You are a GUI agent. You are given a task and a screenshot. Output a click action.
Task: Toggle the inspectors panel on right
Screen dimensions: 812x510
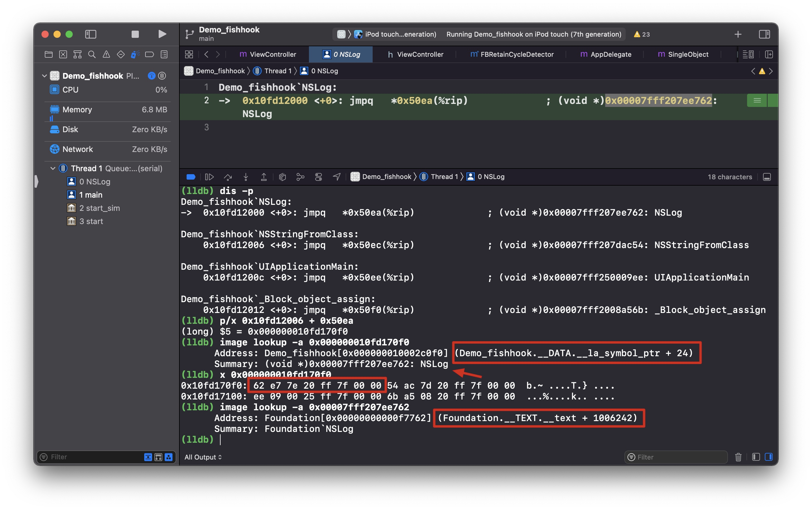pos(764,34)
